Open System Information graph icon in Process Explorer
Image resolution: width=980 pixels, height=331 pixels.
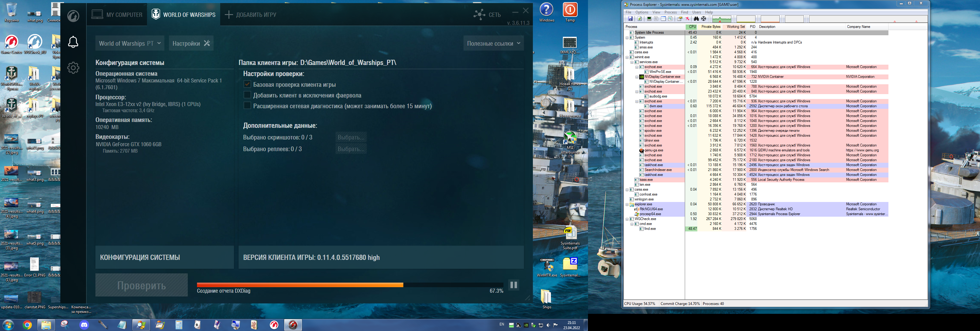click(649, 19)
